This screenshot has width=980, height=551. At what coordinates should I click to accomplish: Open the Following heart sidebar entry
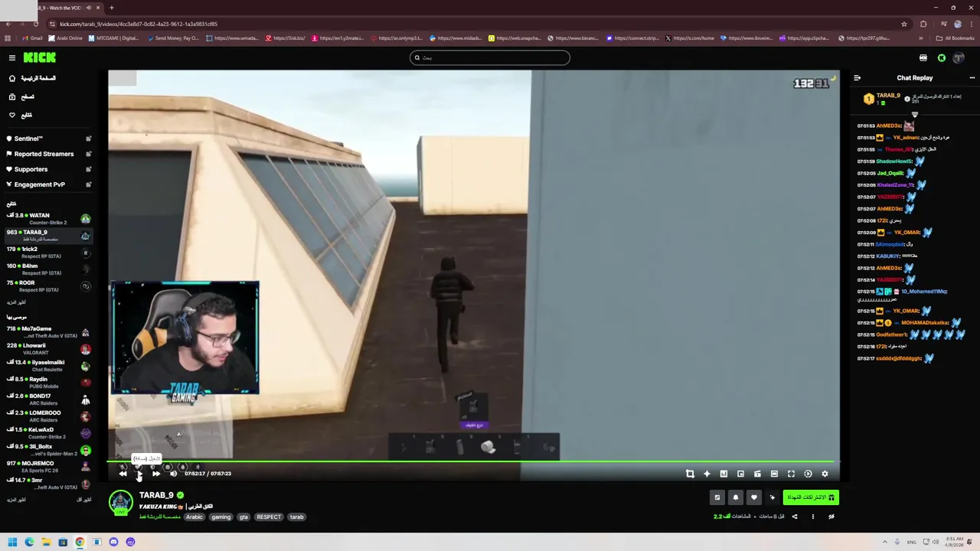pyautogui.click(x=21, y=115)
